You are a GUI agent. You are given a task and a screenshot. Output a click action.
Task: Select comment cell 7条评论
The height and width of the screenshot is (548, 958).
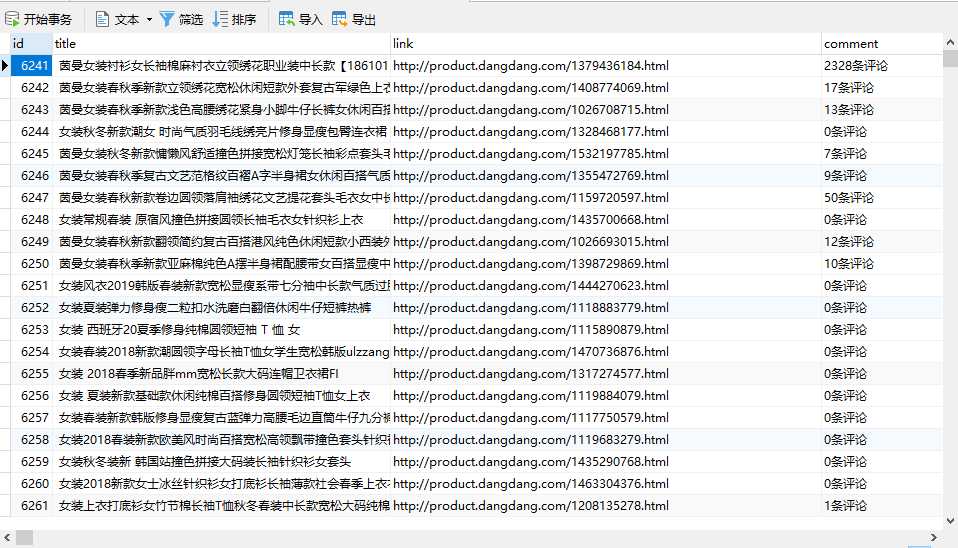point(882,153)
